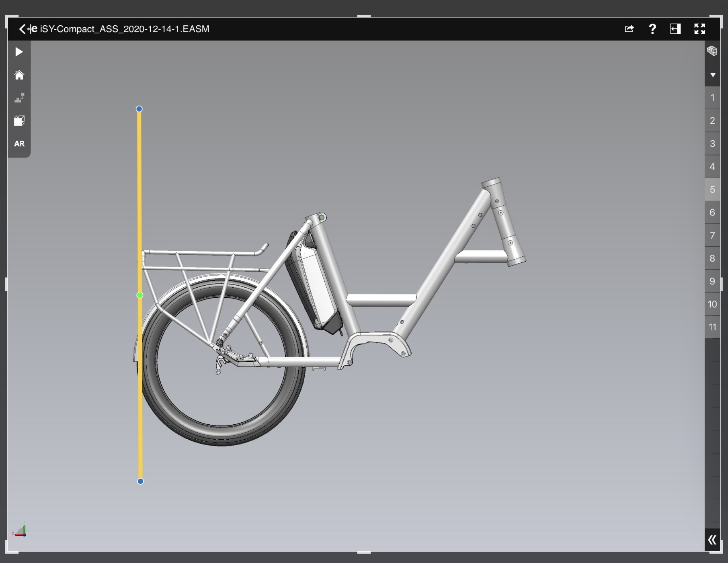Screen dimensions: 728x563
Task: Open the view cube orientation tool
Action: pyautogui.click(x=19, y=121)
